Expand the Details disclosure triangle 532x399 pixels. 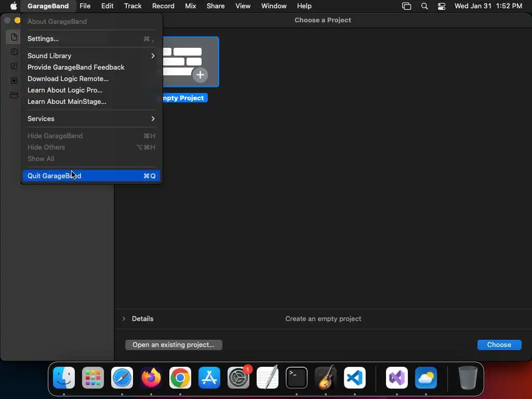(124, 318)
